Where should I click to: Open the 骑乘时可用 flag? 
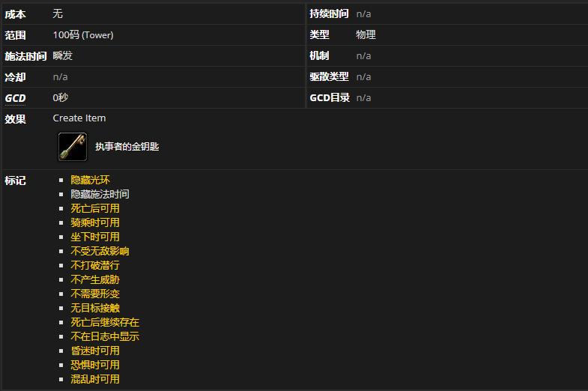coord(95,222)
